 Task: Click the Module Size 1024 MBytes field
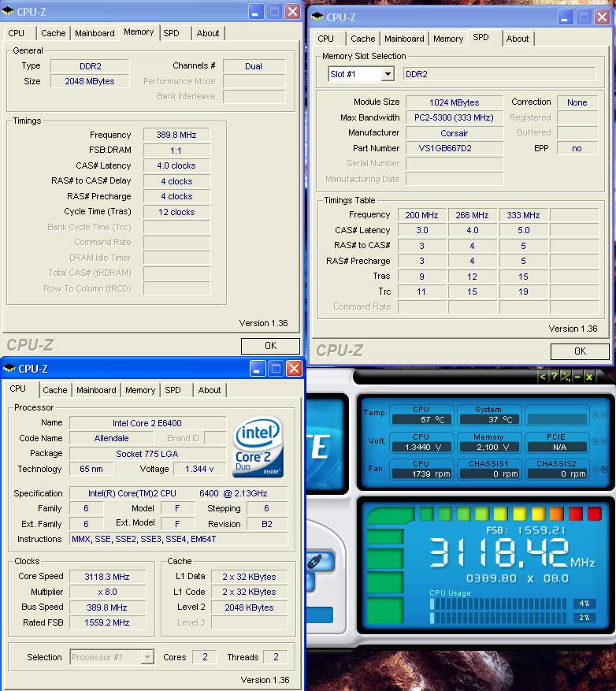click(x=455, y=102)
